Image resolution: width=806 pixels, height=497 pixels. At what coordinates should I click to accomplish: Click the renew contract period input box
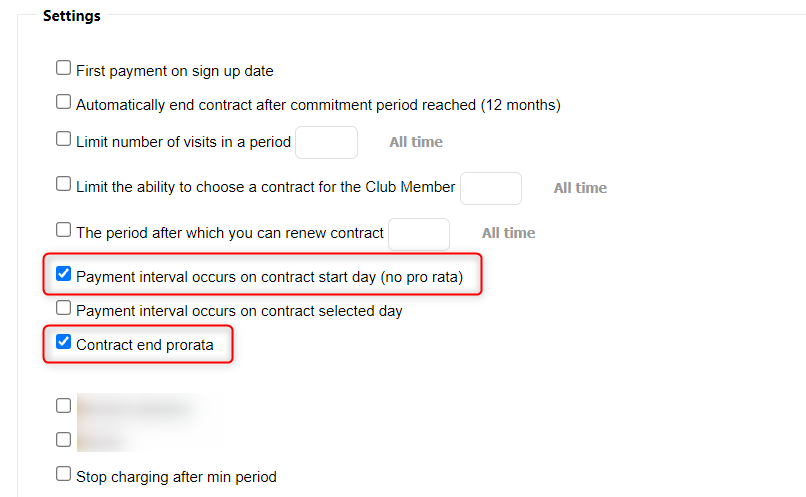click(418, 233)
